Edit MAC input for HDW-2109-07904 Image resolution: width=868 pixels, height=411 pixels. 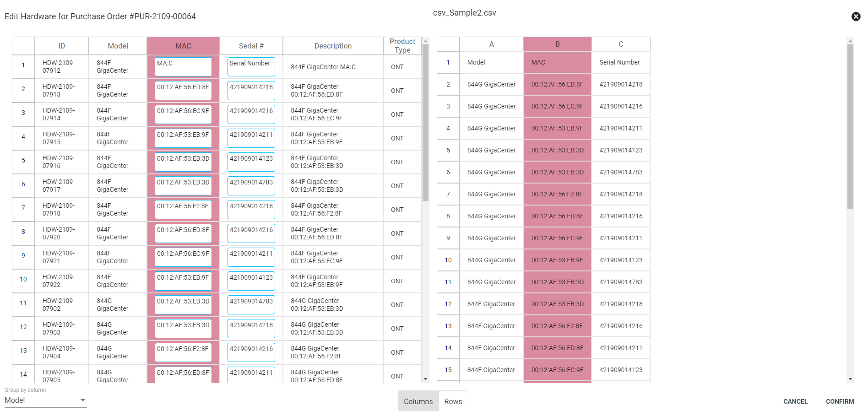(183, 352)
